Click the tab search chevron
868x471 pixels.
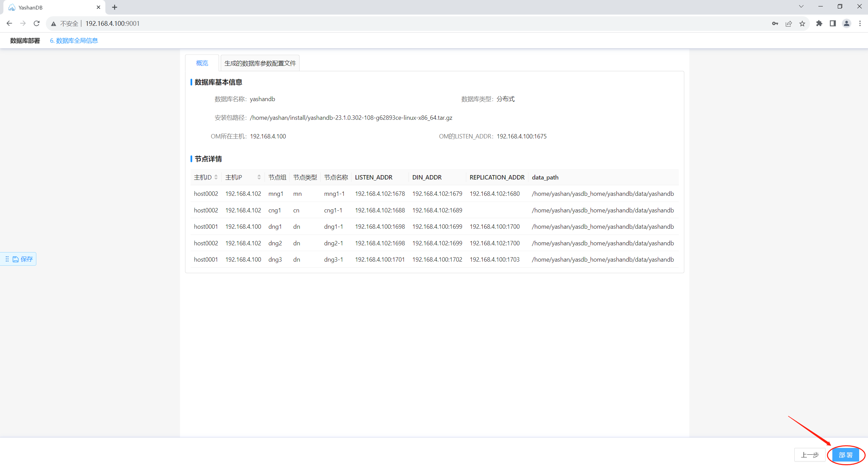[801, 6]
